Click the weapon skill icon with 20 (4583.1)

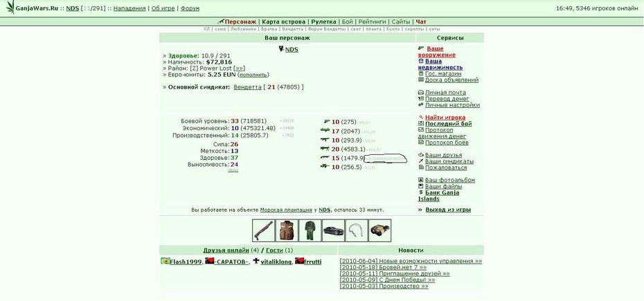325,148
